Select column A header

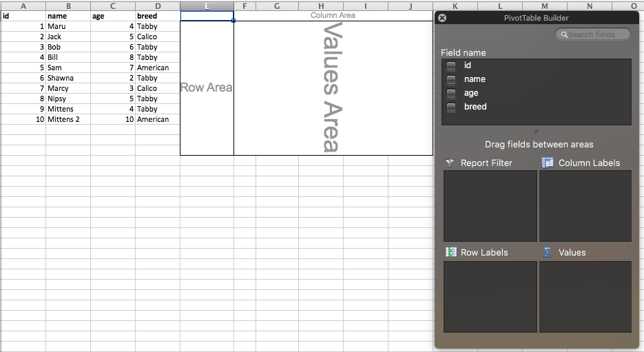pyautogui.click(x=23, y=6)
